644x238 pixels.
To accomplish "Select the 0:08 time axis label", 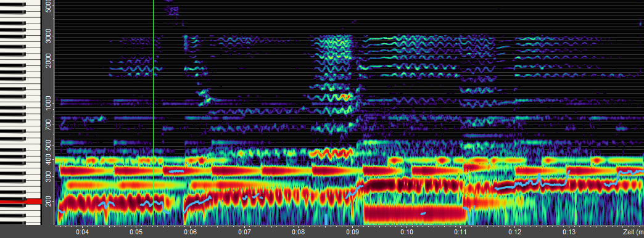I will tap(299, 231).
